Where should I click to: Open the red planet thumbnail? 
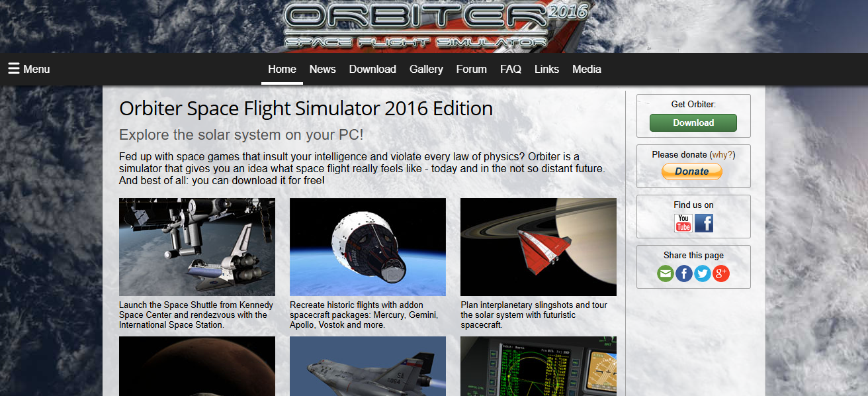pyautogui.click(x=197, y=366)
